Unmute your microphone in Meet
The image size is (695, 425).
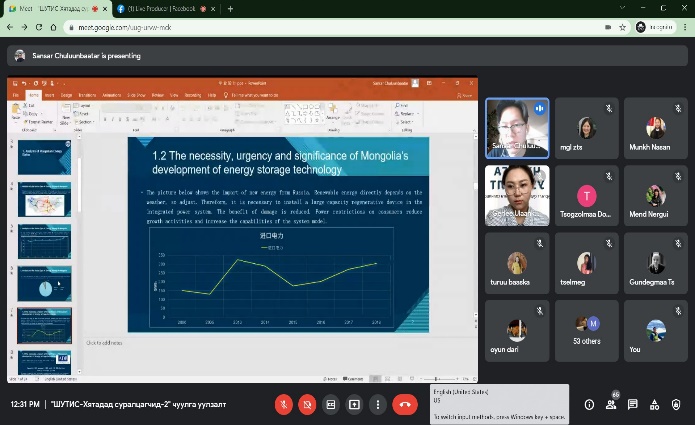click(x=284, y=404)
